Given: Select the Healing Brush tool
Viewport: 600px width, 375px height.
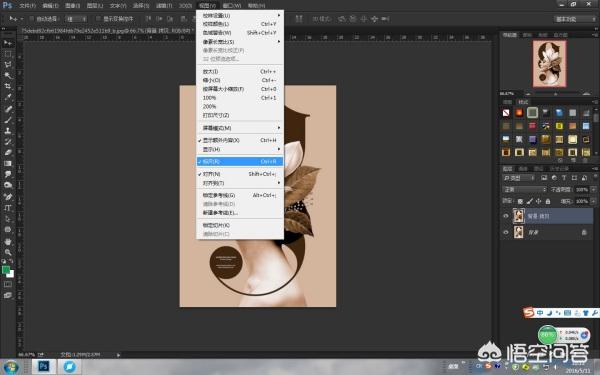Looking at the screenshot, I should 8,109.
